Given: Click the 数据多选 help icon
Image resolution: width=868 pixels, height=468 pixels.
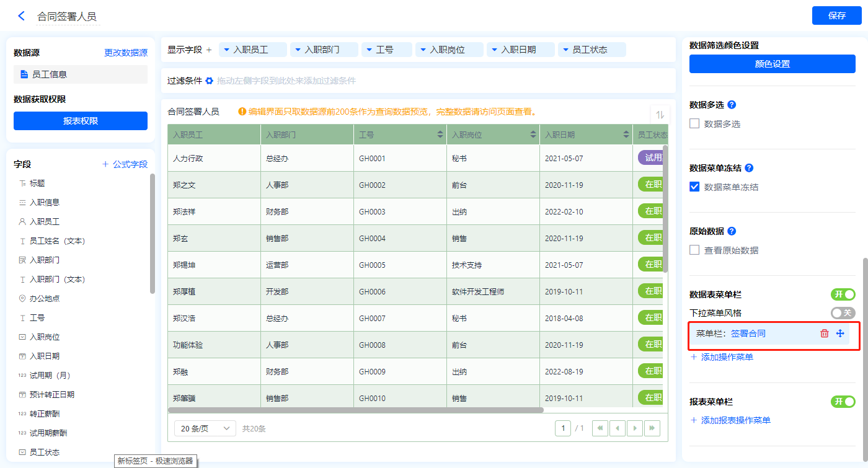Looking at the screenshot, I should [x=732, y=105].
